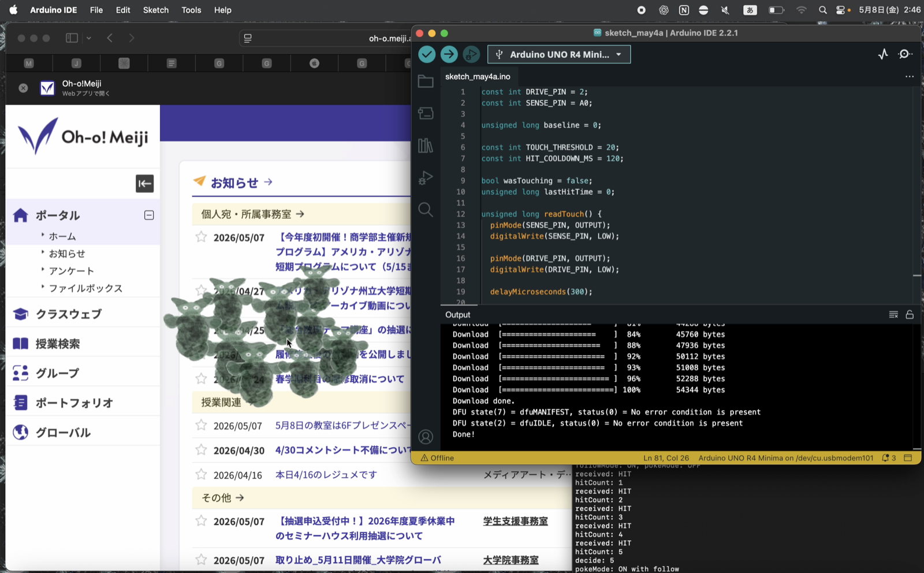Open the その他 notices section link
This screenshot has width=924, height=573.
click(x=222, y=498)
